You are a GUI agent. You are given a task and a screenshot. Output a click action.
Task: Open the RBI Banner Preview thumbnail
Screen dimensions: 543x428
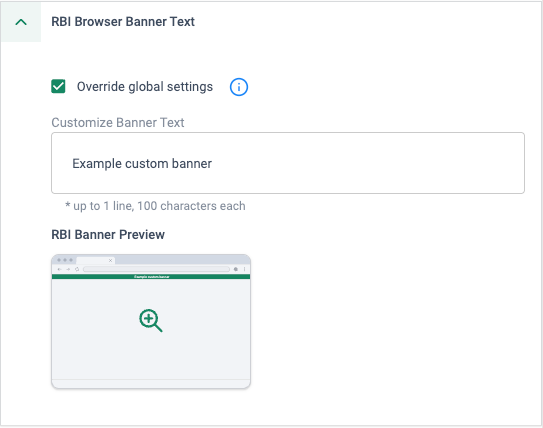pos(151,321)
